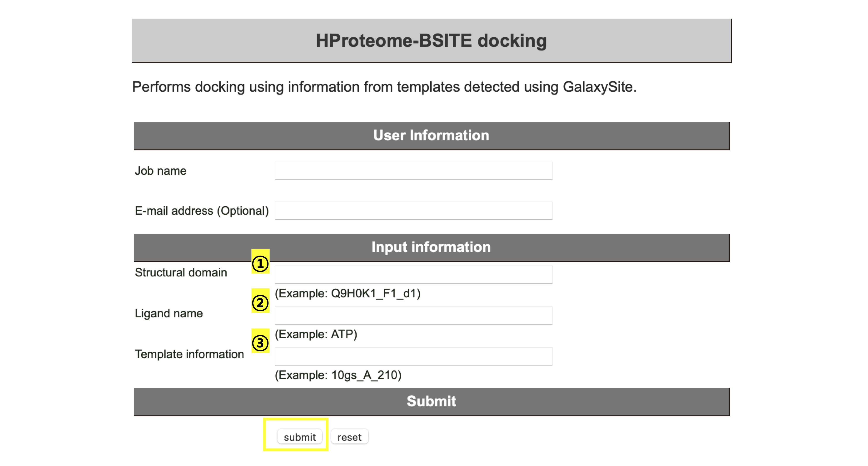Screen dimensions: 868x466
Task: Click the Input information section header
Action: click(x=432, y=247)
